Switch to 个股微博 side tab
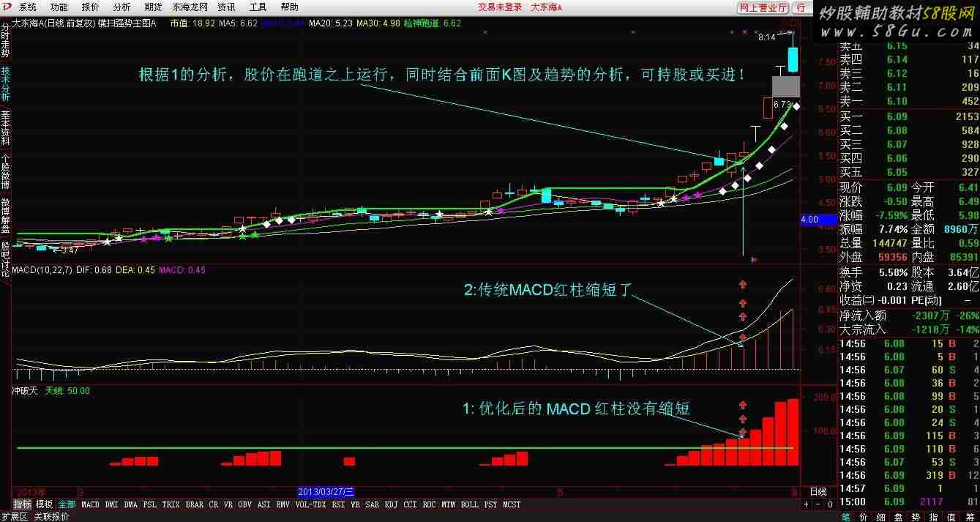The width and height of the screenshot is (980, 522). point(6,171)
